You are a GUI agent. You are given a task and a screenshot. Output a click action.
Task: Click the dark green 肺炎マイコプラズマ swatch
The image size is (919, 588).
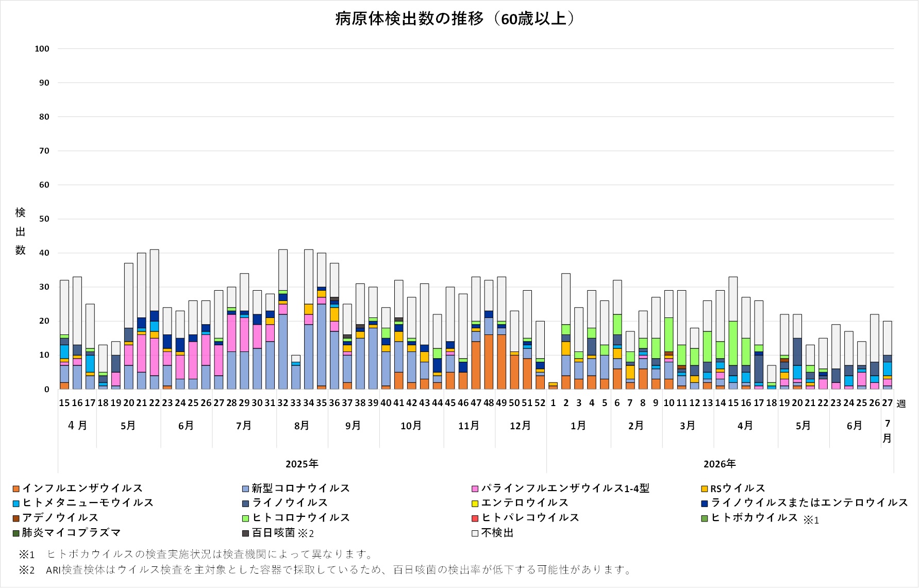[16, 533]
